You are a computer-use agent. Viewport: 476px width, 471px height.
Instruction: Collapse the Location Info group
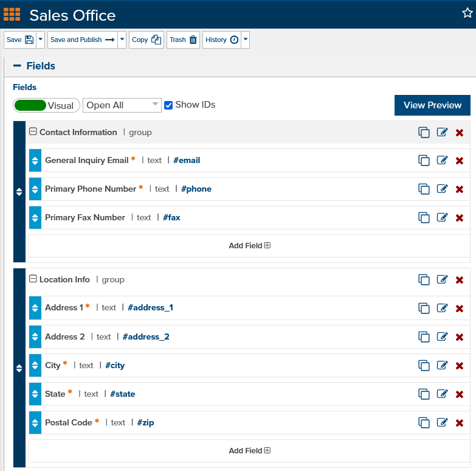33,279
